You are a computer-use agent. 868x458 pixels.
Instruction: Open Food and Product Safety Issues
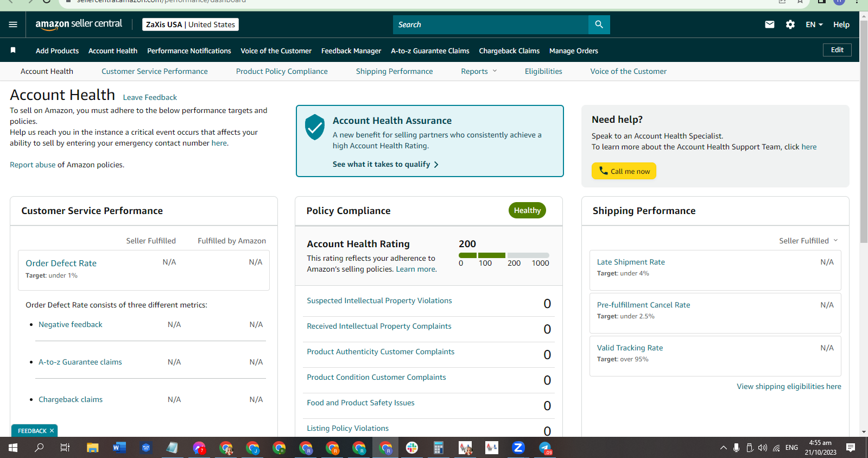pos(360,403)
